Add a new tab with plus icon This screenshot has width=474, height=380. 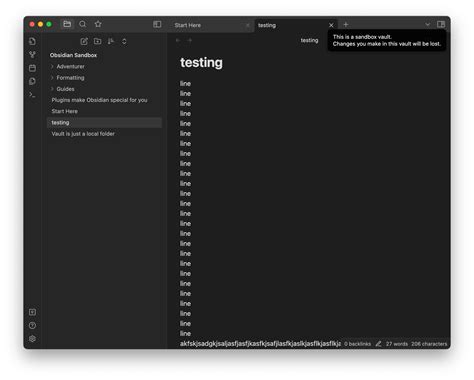(346, 24)
